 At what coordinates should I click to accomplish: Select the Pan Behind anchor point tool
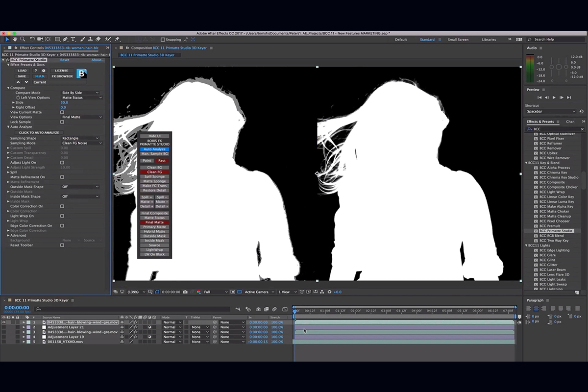[48, 39]
